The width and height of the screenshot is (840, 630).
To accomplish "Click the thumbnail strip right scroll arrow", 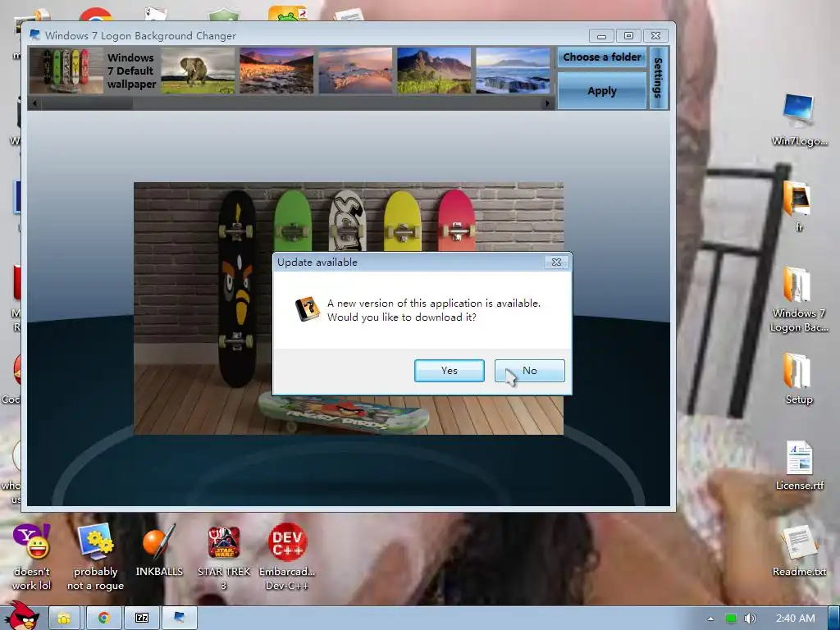I will [x=547, y=103].
